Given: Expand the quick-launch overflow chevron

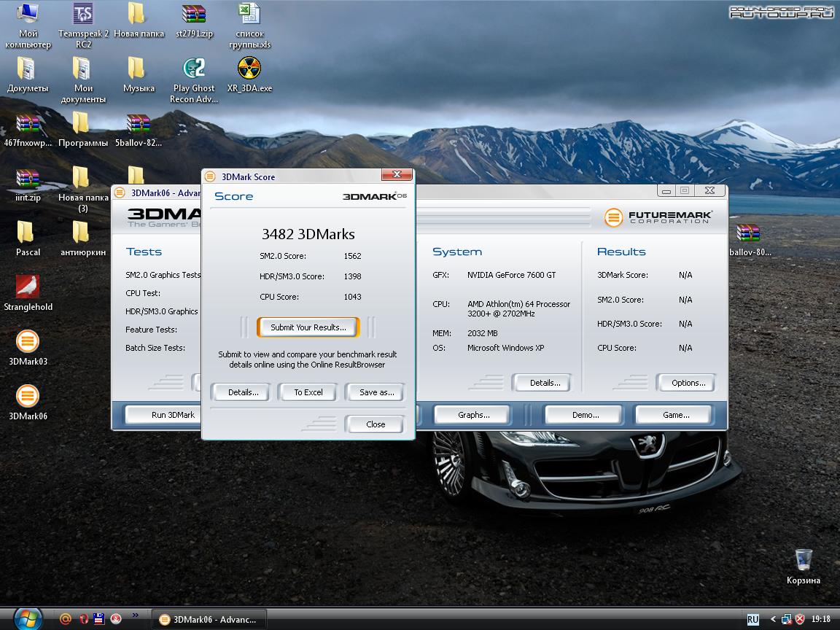Looking at the screenshot, I should pyautogui.click(x=135, y=615).
